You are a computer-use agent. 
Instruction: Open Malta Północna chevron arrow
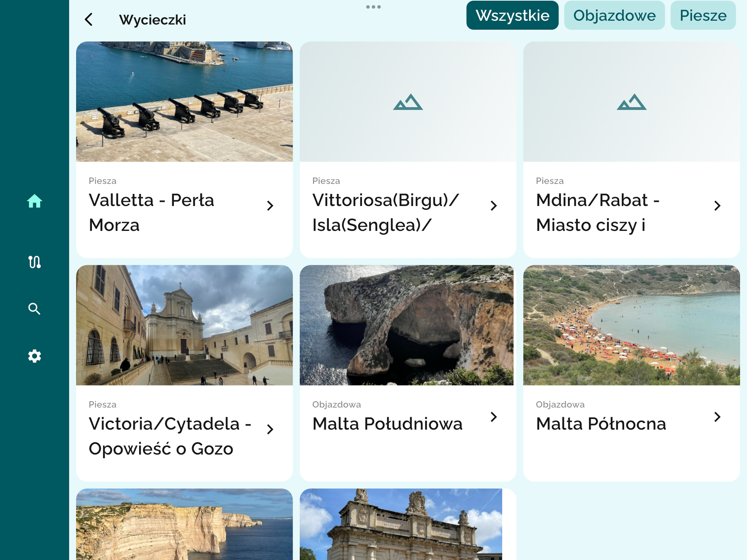(717, 417)
